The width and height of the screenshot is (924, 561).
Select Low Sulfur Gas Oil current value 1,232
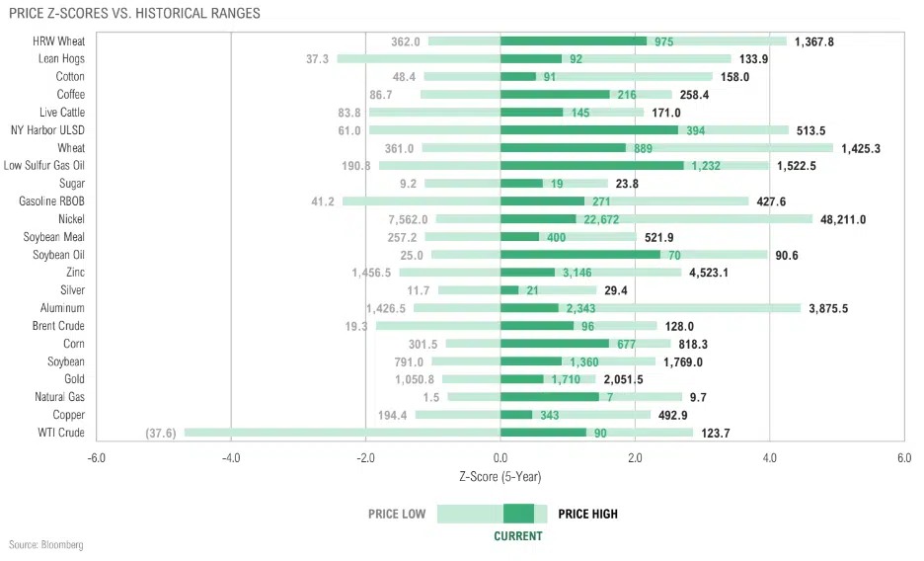[703, 166]
